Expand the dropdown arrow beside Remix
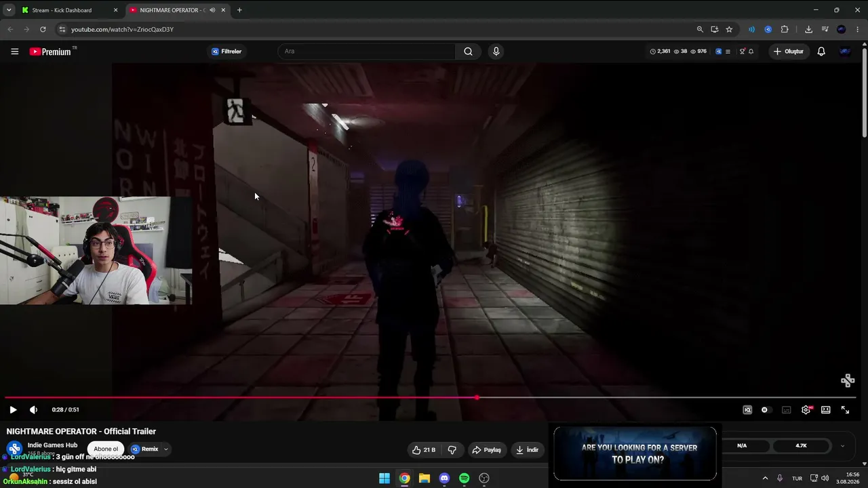868x488 pixels. [x=165, y=449]
